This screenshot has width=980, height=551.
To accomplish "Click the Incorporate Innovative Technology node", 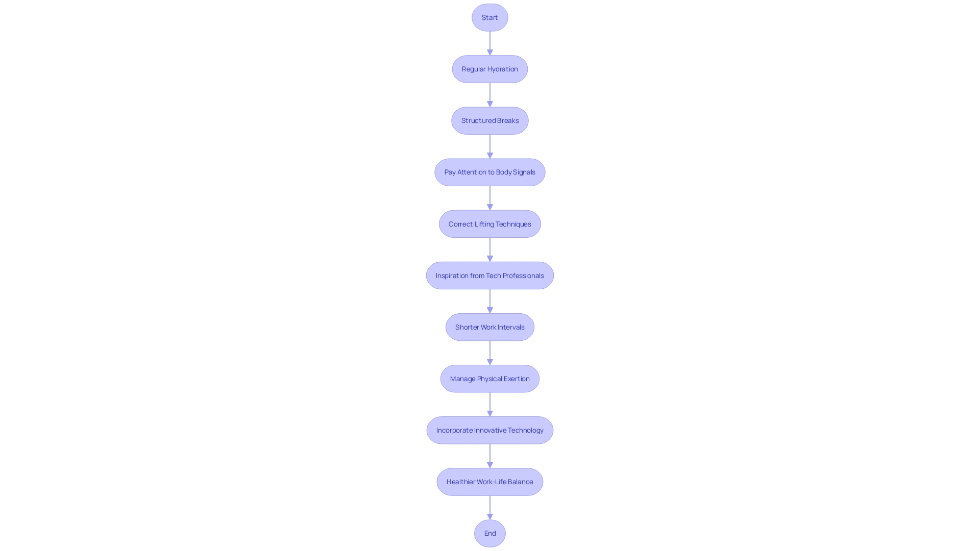I will (489, 429).
